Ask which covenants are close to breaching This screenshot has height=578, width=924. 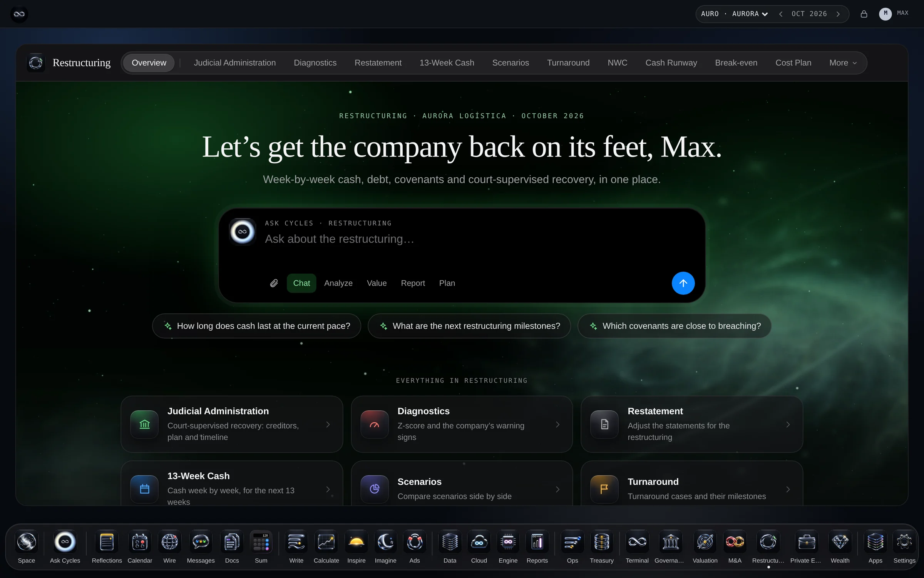coord(675,326)
